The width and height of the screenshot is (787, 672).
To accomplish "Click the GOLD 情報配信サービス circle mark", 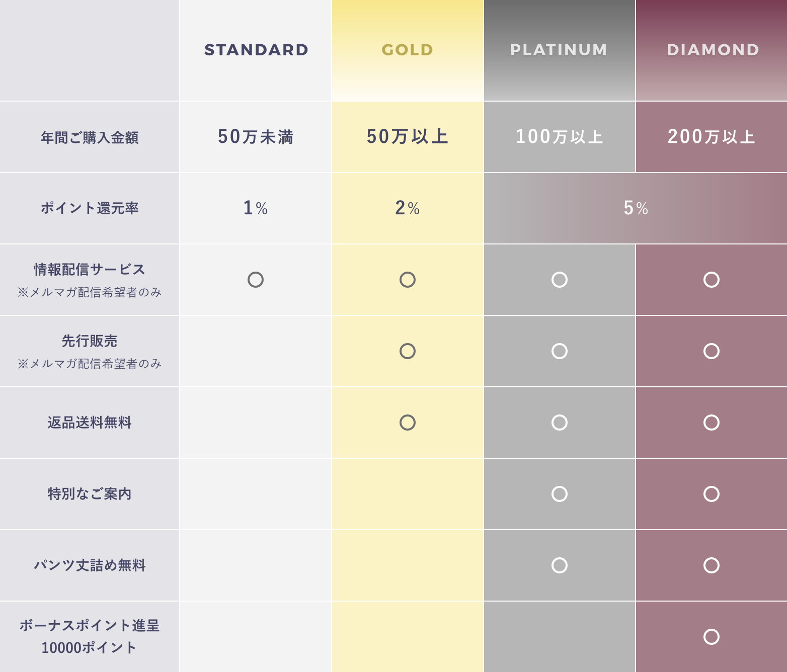I will click(408, 280).
